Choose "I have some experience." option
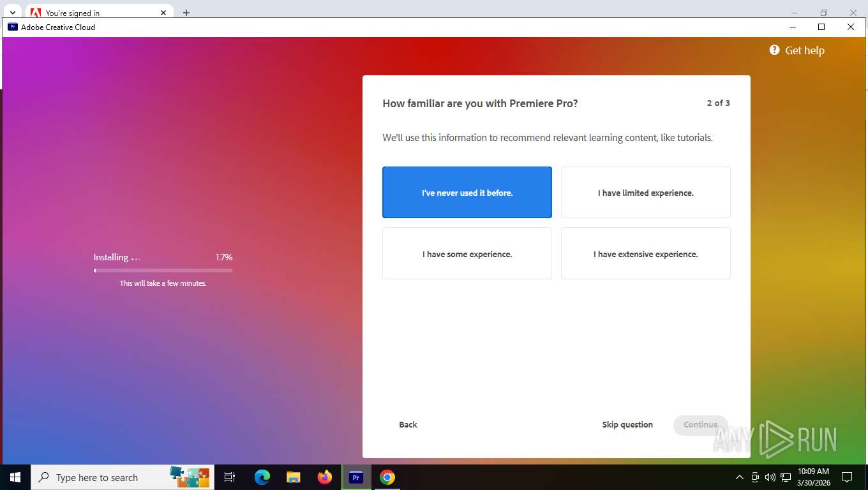The height and width of the screenshot is (490, 868). 467,254
